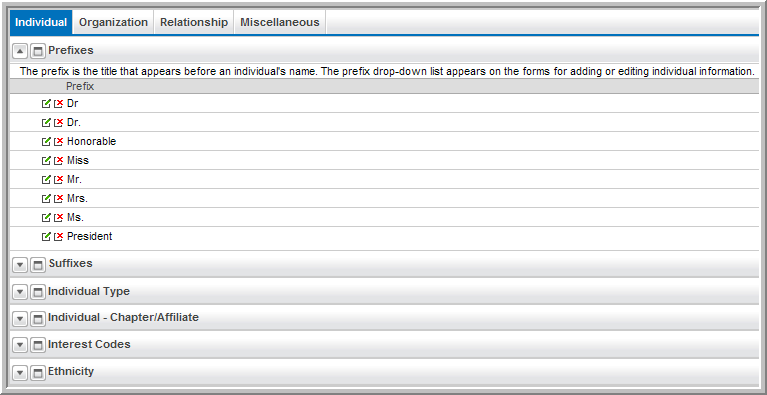Expand the Suffixes section
The height and width of the screenshot is (395, 767).
pyautogui.click(x=20, y=265)
